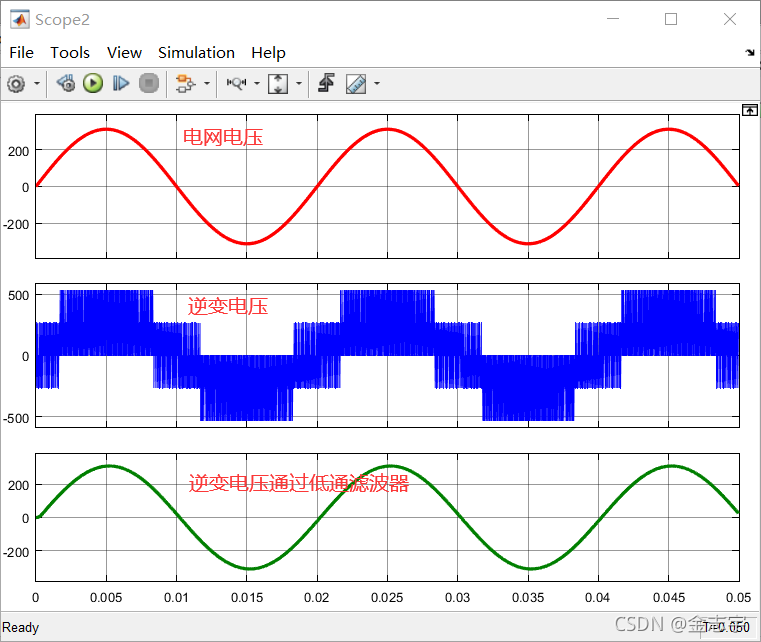Image resolution: width=761 pixels, height=642 pixels.
Task: Click the MATLAB icon in the Scope2 title bar
Action: click(19, 19)
